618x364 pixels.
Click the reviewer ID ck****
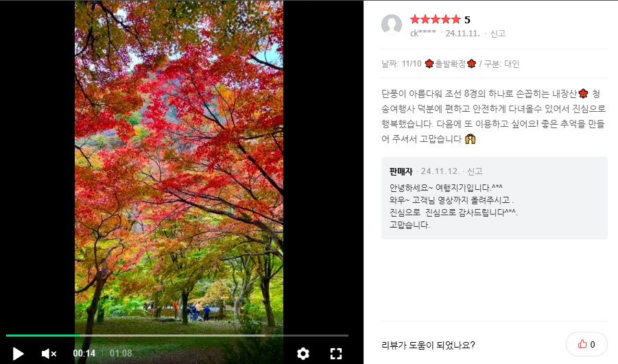pos(423,33)
